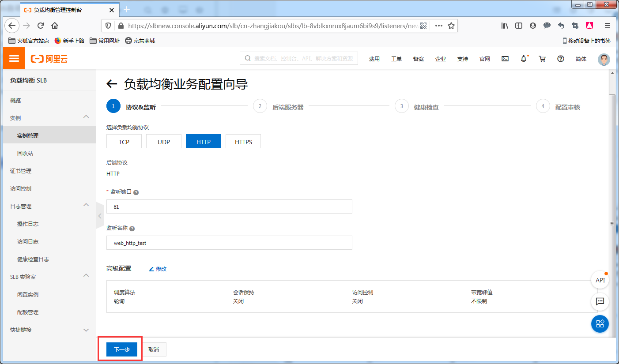Open the notifications bell

click(524, 58)
